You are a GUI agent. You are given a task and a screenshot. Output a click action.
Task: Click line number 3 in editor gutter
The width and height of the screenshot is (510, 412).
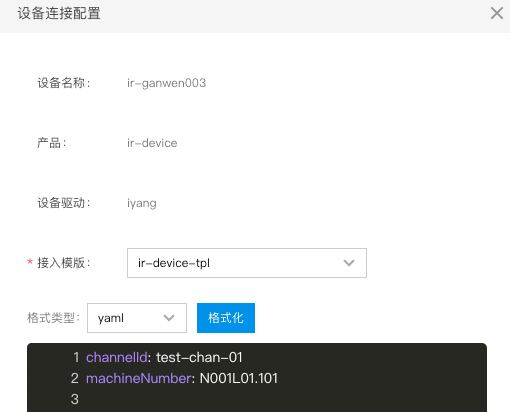pyautogui.click(x=75, y=399)
